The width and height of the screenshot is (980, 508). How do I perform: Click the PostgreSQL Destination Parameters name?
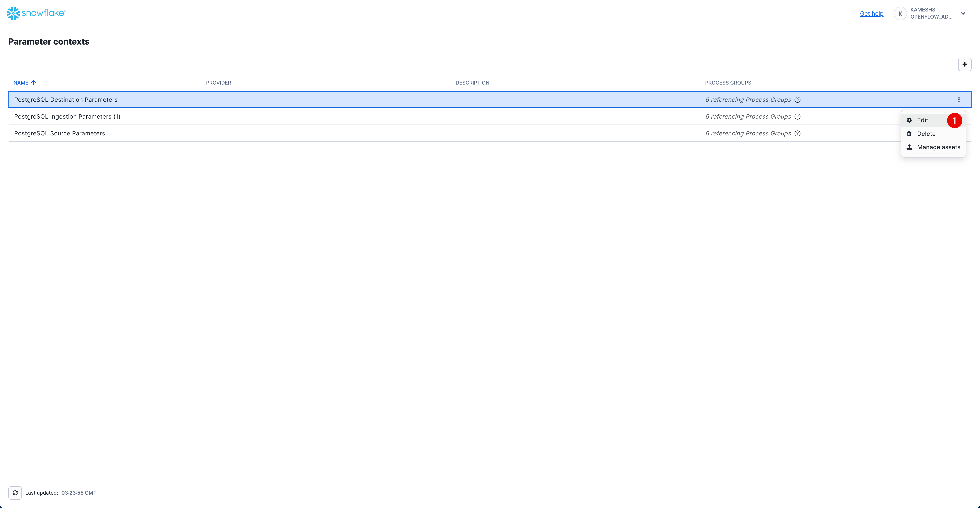(x=66, y=100)
